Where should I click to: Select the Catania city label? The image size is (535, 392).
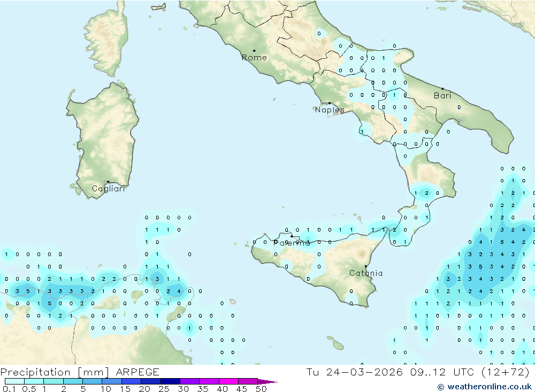coord(366,273)
